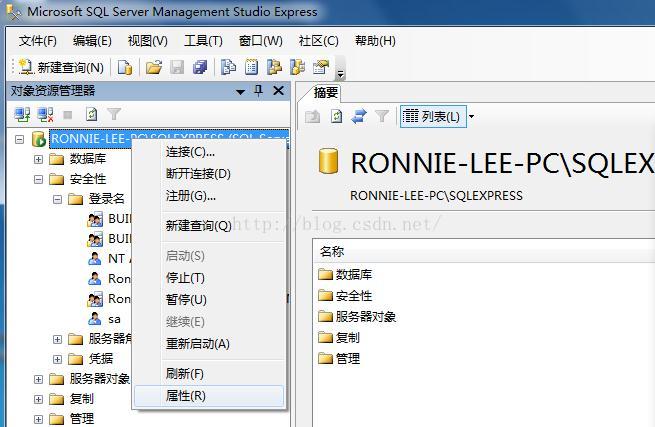
Task: Select the sa login in tree
Action: click(105, 319)
